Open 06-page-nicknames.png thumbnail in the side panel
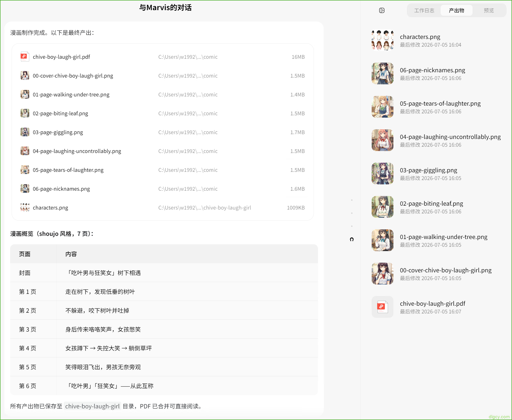Viewport: 512px width, 420px height. 382,73
